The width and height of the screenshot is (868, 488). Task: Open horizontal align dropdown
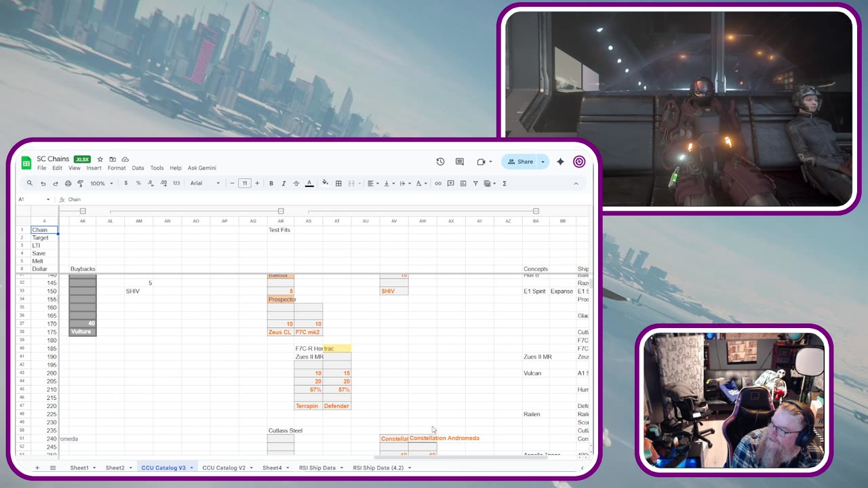click(x=374, y=183)
